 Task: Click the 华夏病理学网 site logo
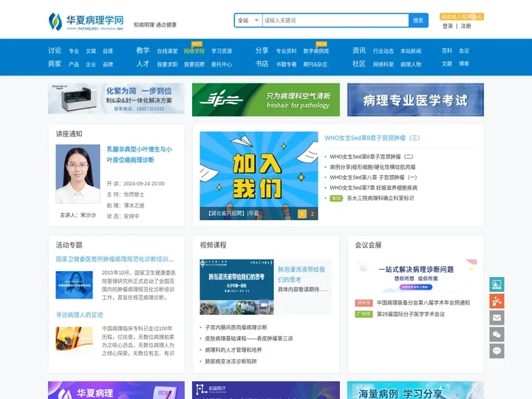tap(86, 21)
